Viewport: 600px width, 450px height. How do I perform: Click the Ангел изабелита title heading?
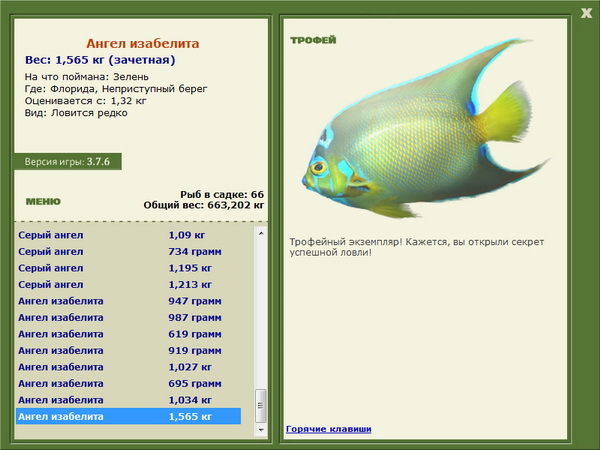coord(142,43)
